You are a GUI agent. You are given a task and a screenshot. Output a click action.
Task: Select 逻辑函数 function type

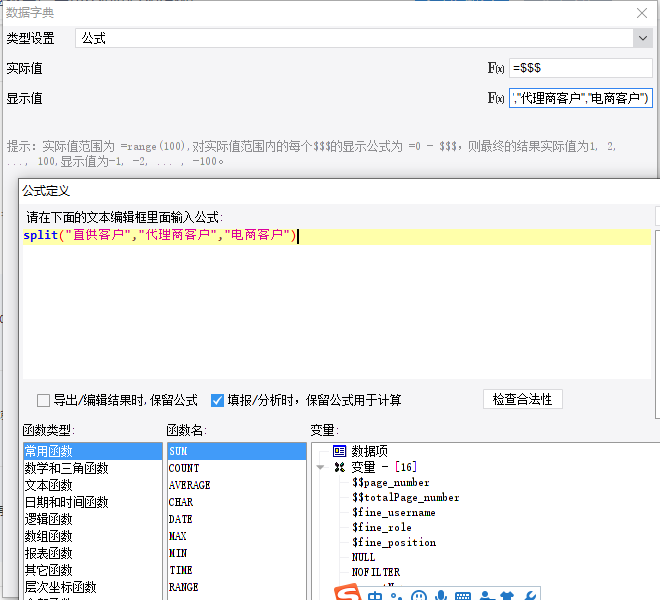pyautogui.click(x=93, y=519)
